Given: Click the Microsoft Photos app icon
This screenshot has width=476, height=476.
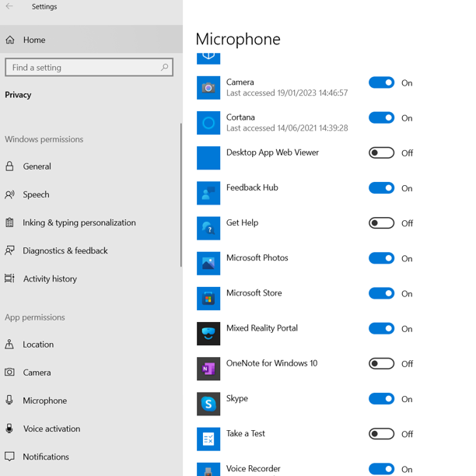Looking at the screenshot, I should pos(208,263).
